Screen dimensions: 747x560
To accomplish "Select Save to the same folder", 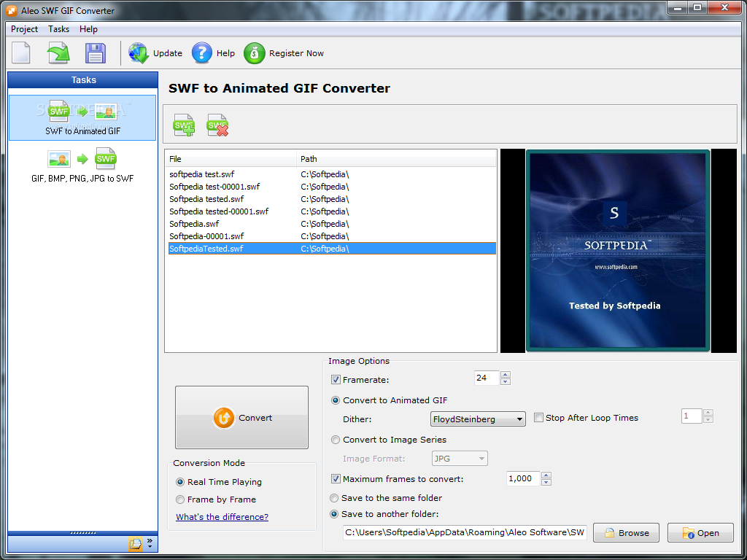I will (334, 498).
